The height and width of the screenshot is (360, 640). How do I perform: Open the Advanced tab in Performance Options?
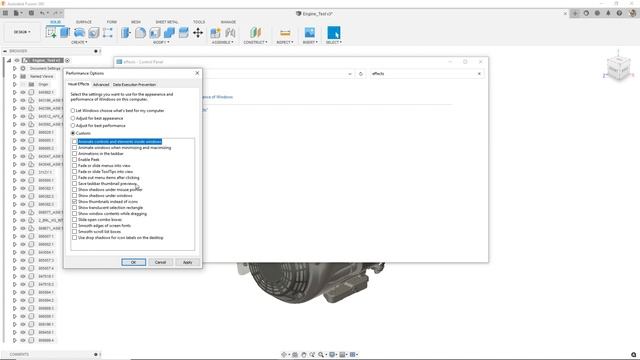tap(101, 84)
